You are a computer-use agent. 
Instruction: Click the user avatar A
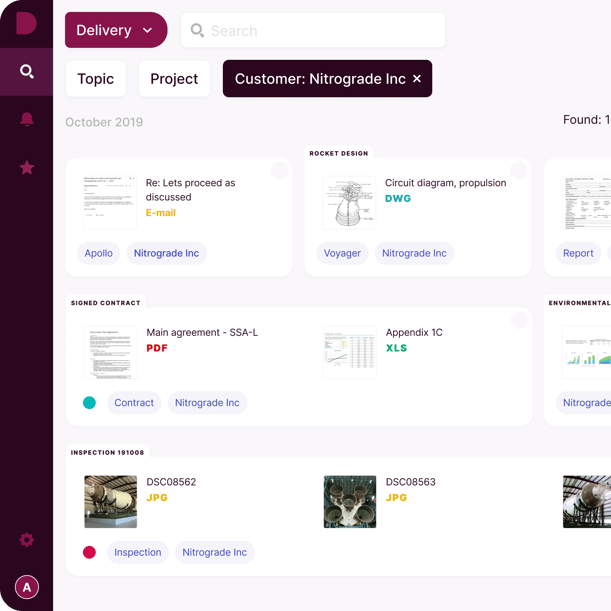tap(26, 587)
